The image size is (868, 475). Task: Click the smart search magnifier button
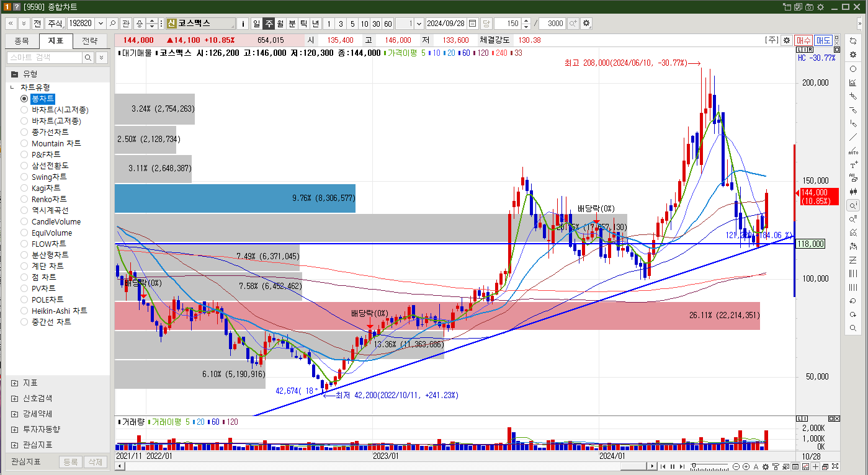tap(88, 57)
